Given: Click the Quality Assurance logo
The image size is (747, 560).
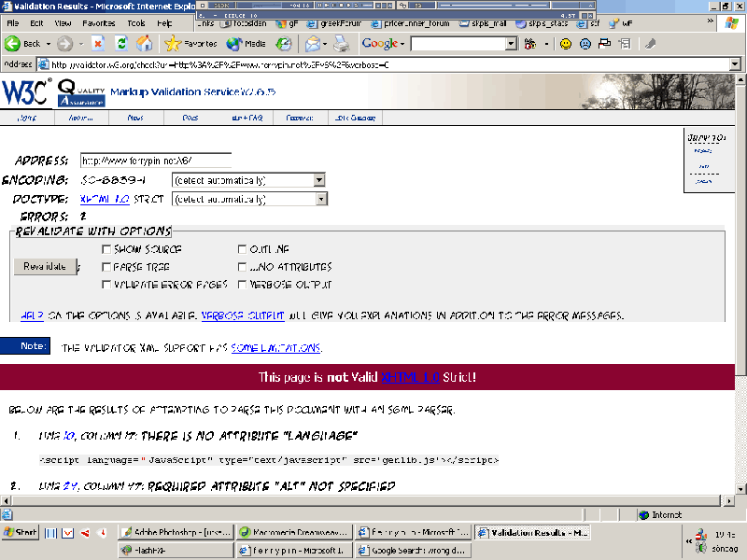Looking at the screenshot, I should tap(81, 92).
